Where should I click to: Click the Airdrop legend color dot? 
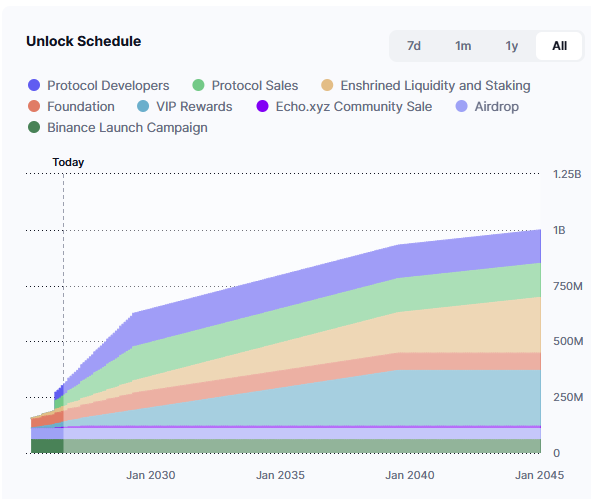[462, 106]
